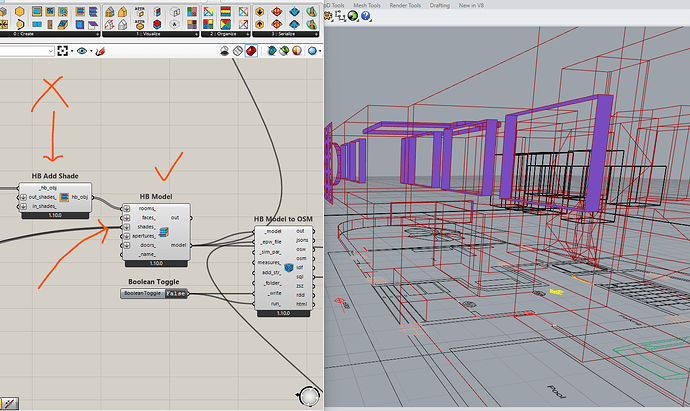Click the rooms_ input arrow on HB Model
The width and height of the screenshot is (690, 411).
tap(127, 209)
